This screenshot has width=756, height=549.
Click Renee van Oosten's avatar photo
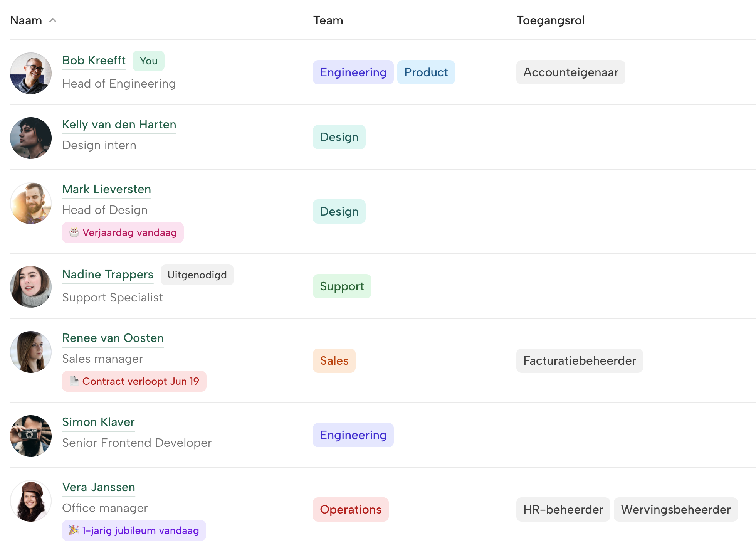[x=31, y=352]
